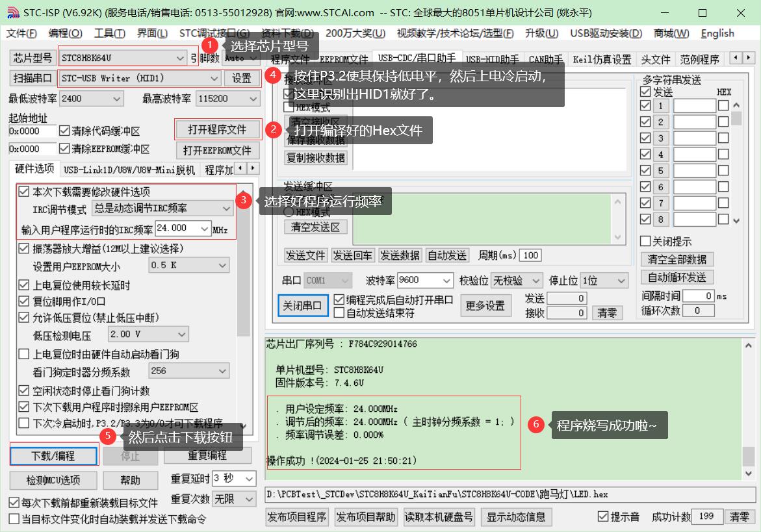This screenshot has width=761, height=532.
Task: Toggle 清除代码缓冲区 checkbox
Action: point(64,131)
